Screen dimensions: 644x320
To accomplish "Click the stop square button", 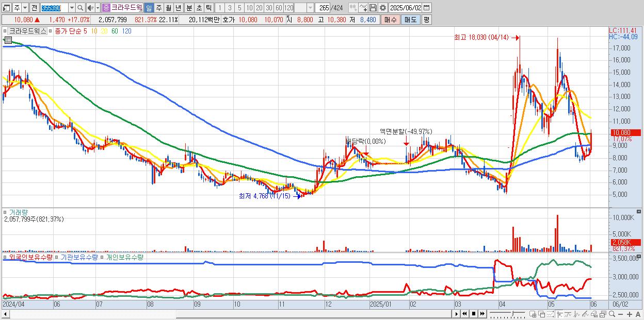I will coord(474,314).
